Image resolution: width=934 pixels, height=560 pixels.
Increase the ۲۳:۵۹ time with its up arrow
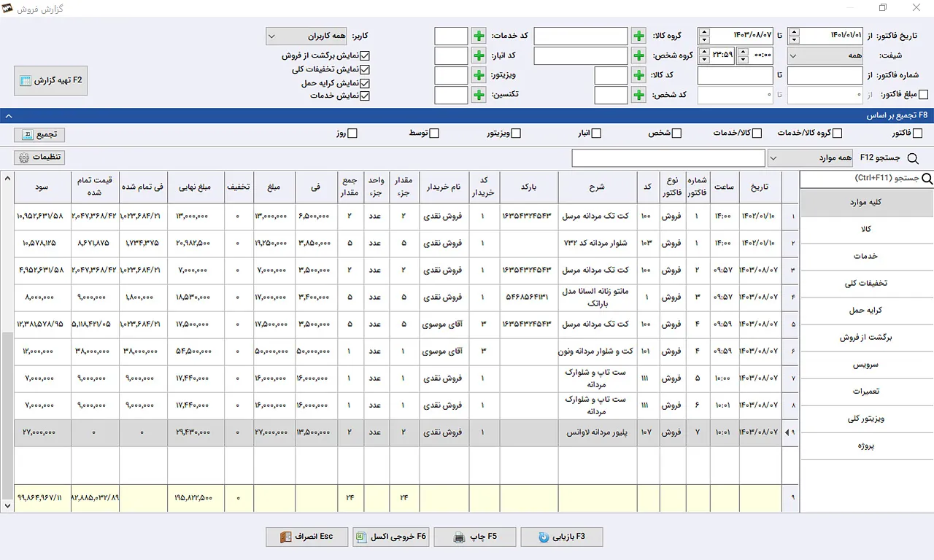click(x=703, y=52)
